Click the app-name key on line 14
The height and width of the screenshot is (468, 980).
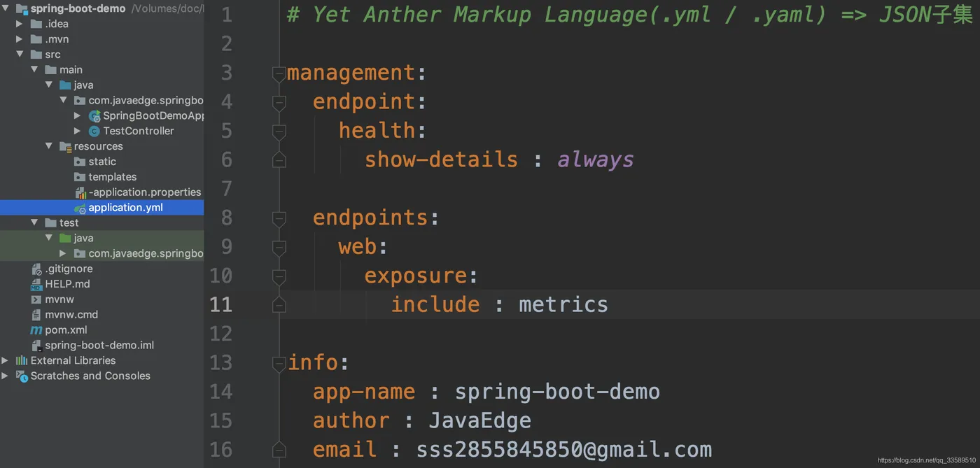pos(364,392)
